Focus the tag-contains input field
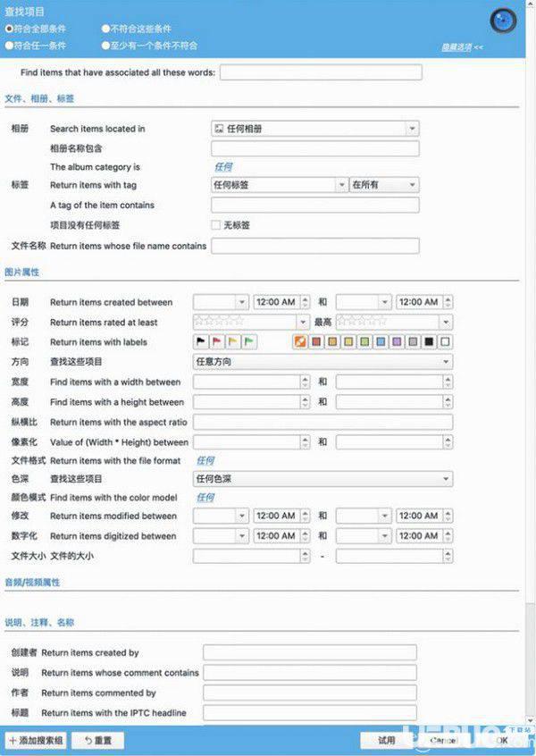The width and height of the screenshot is (536, 756). 315,205
